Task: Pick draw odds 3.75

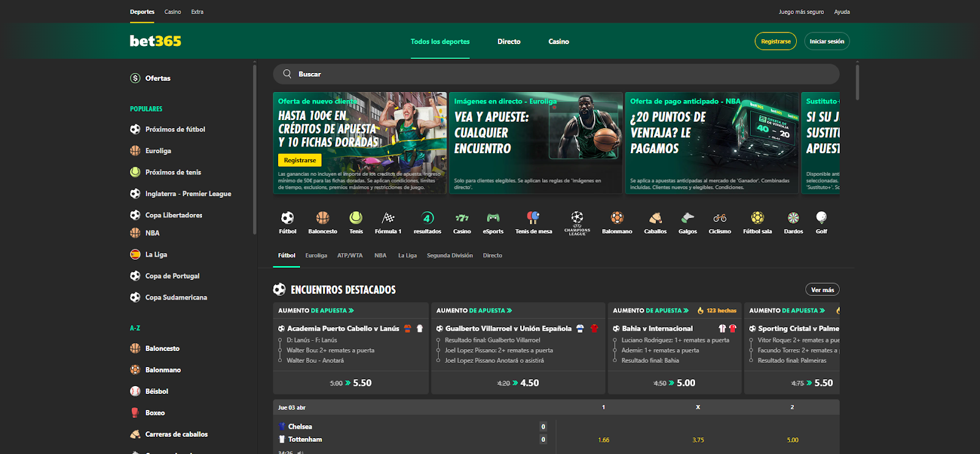Action: coord(698,440)
